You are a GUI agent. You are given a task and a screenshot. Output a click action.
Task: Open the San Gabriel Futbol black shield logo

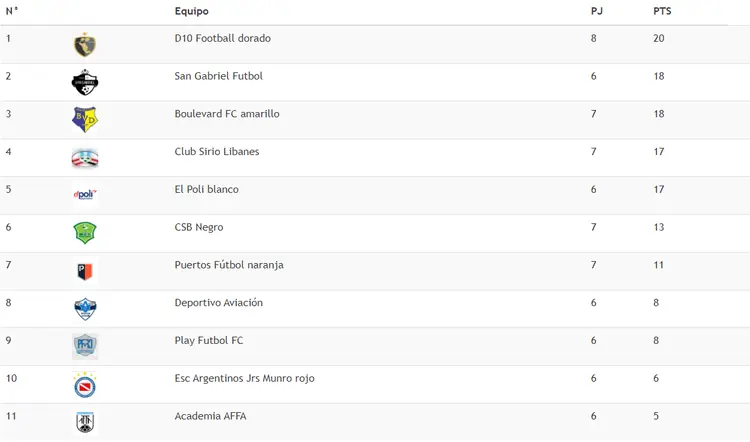[x=85, y=82]
